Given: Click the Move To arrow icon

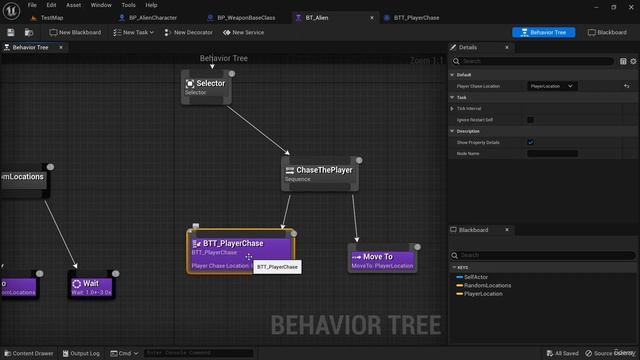Looking at the screenshot, I should point(356,257).
